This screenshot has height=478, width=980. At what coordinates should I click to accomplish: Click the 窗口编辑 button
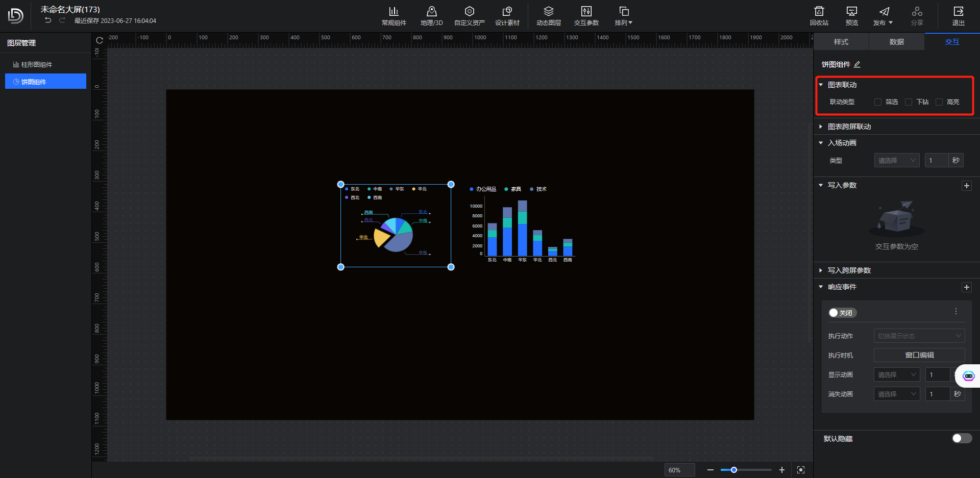(x=919, y=355)
